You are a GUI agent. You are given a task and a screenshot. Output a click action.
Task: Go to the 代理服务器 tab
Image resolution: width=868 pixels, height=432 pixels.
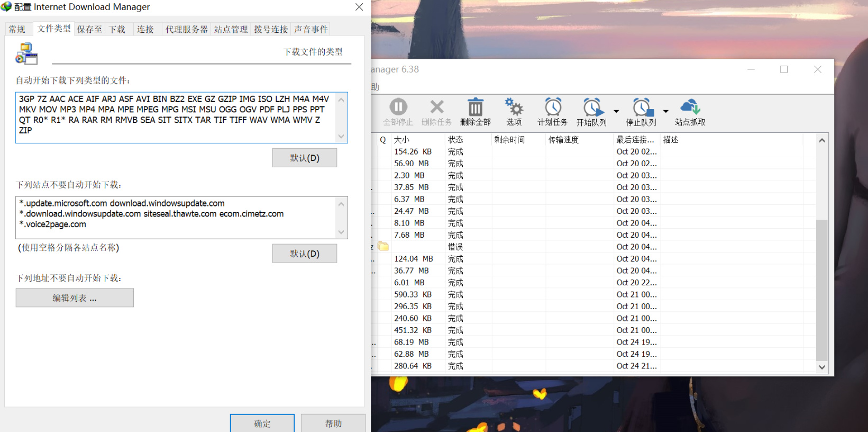tap(187, 29)
